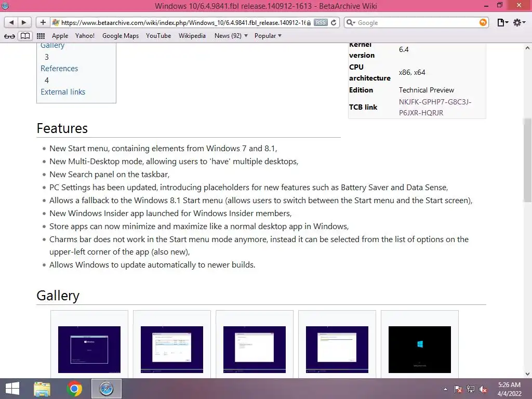Click the RSS button in address bar
The height and width of the screenshot is (399, 532).
pyautogui.click(x=320, y=22)
